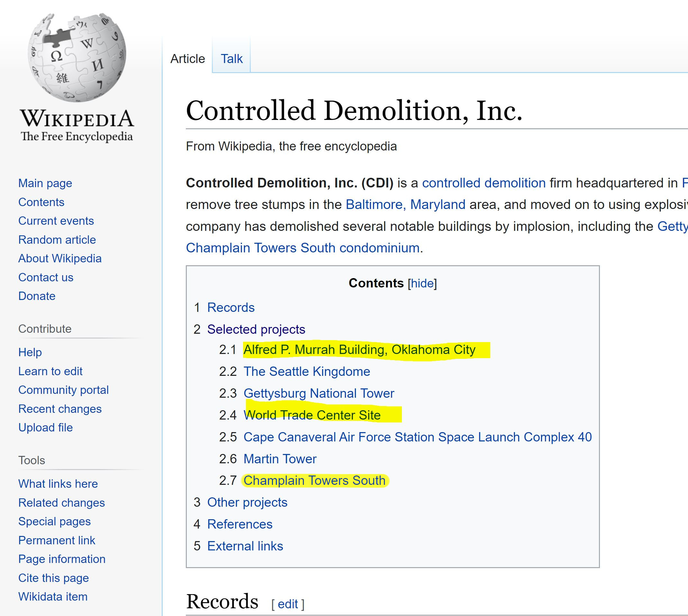Image resolution: width=688 pixels, height=616 pixels.
Task: Open Alfred P. Murrah Building contents entry
Action: [359, 349]
